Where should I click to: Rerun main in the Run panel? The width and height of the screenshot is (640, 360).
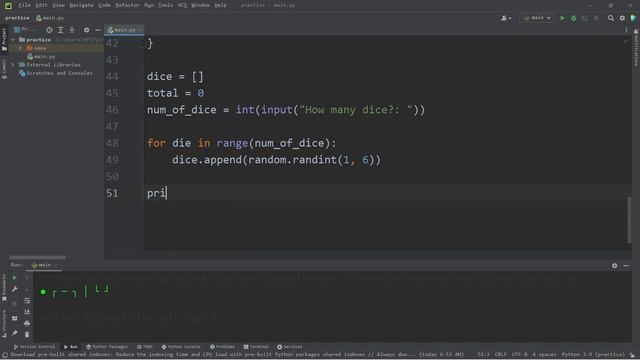click(x=14, y=278)
